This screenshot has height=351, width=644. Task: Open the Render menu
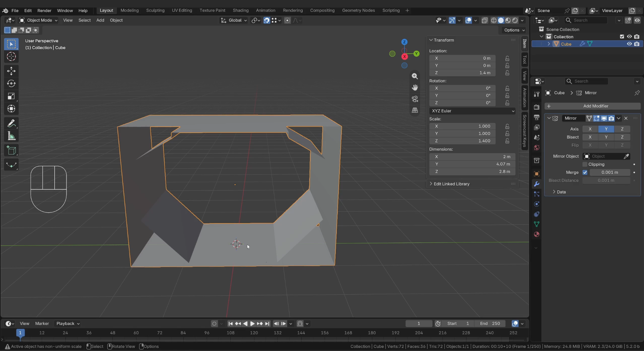point(44,10)
